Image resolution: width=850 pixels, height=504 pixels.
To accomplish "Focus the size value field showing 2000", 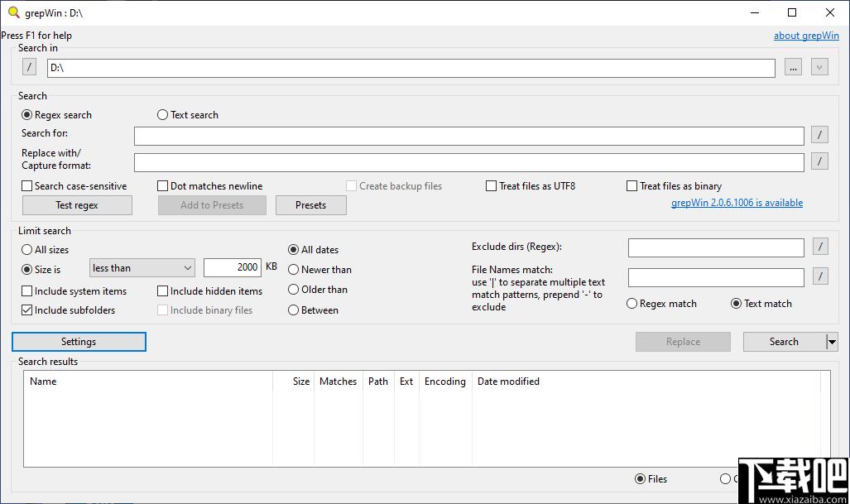I will coord(233,267).
